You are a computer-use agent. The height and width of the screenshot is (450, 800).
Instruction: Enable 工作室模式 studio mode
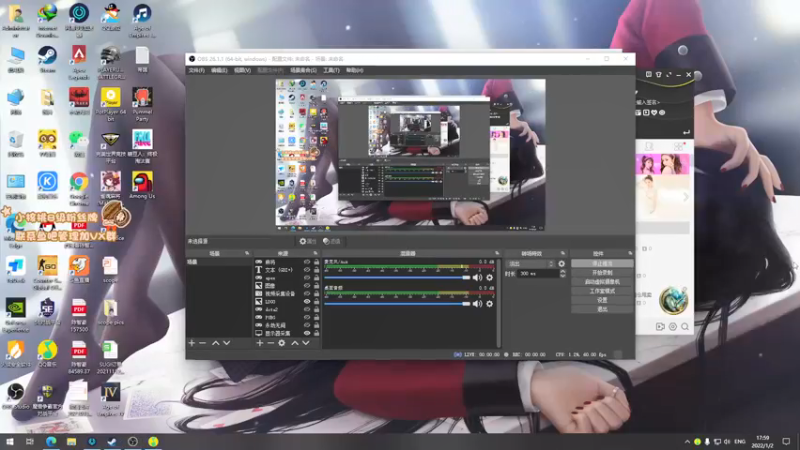(x=602, y=291)
